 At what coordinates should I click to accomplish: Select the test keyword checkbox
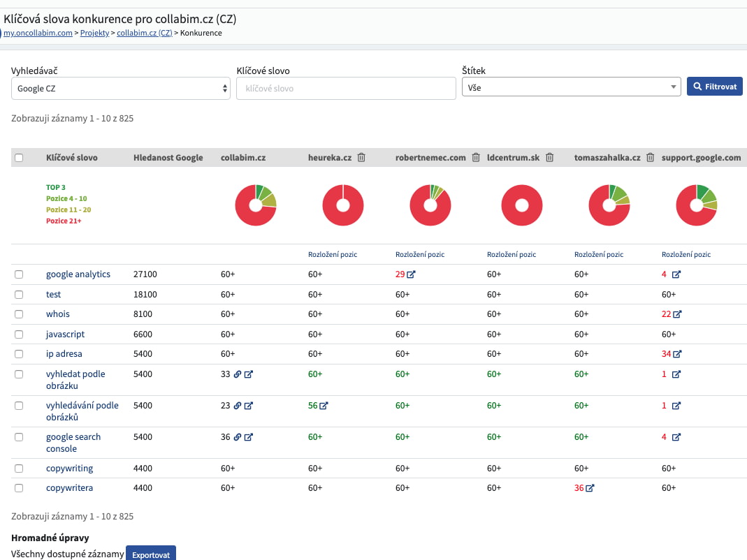pyautogui.click(x=19, y=295)
